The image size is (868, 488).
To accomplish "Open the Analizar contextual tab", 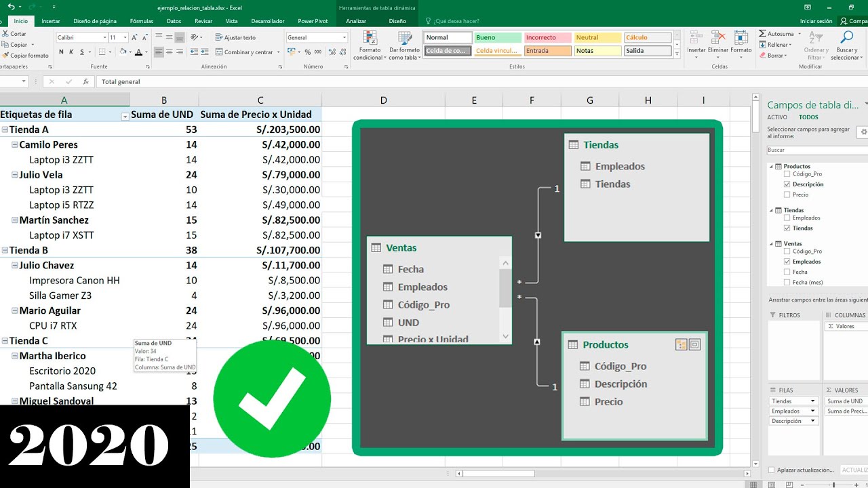I will [x=356, y=21].
